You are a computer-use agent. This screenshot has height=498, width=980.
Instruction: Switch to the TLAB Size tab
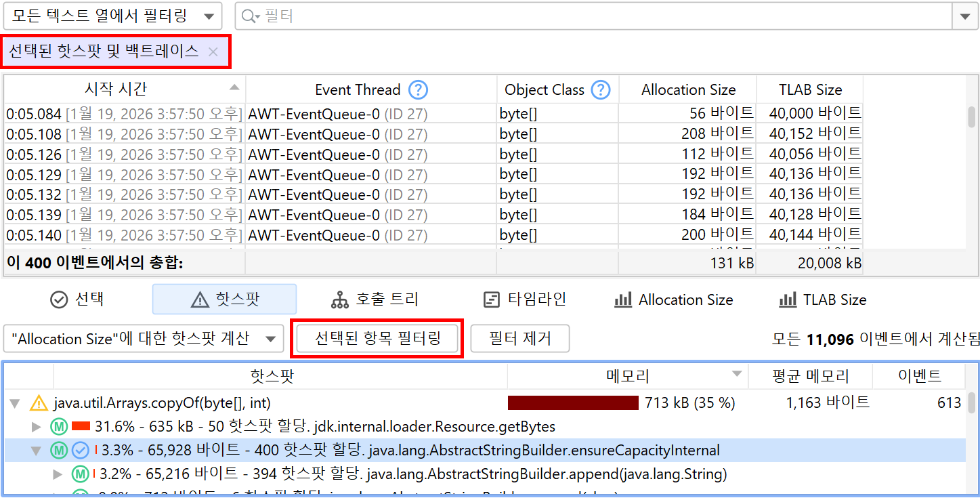[822, 299]
